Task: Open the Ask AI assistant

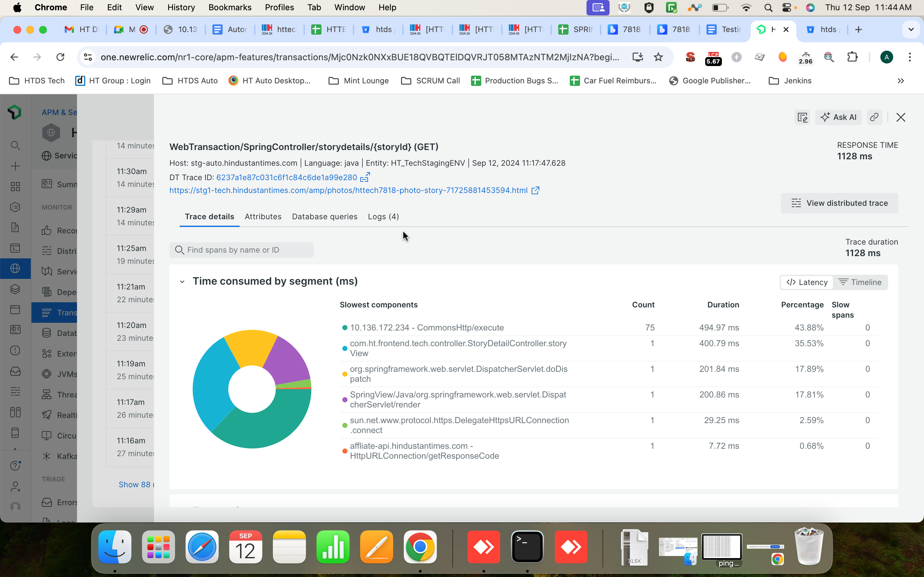Action: 838,117
